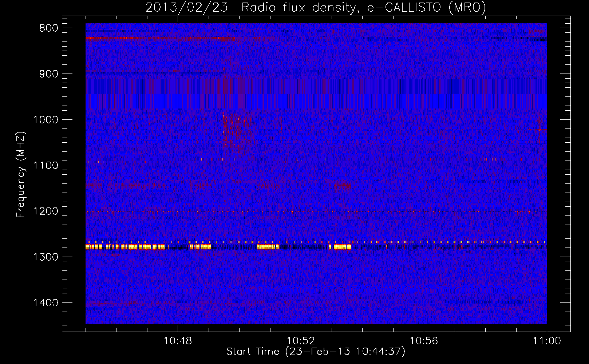This screenshot has width=589, height=364.
Task: Click the 1400 frequency tick label
Action: pyautogui.click(x=46, y=303)
